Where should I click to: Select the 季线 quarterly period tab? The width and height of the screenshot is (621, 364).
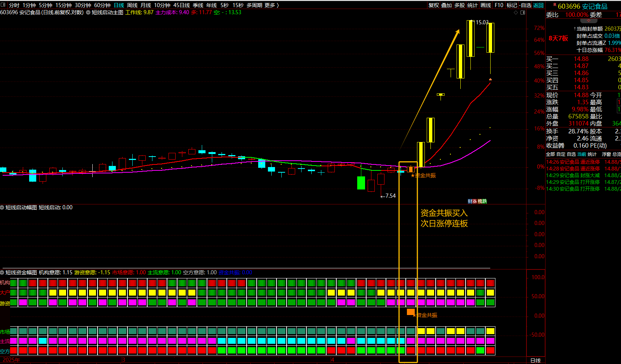pos(198,5)
